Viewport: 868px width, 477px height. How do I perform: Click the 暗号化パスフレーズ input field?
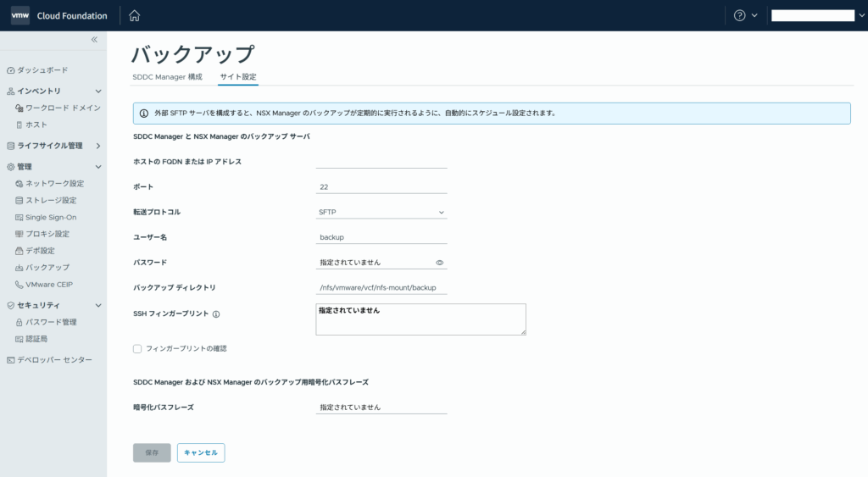point(381,408)
